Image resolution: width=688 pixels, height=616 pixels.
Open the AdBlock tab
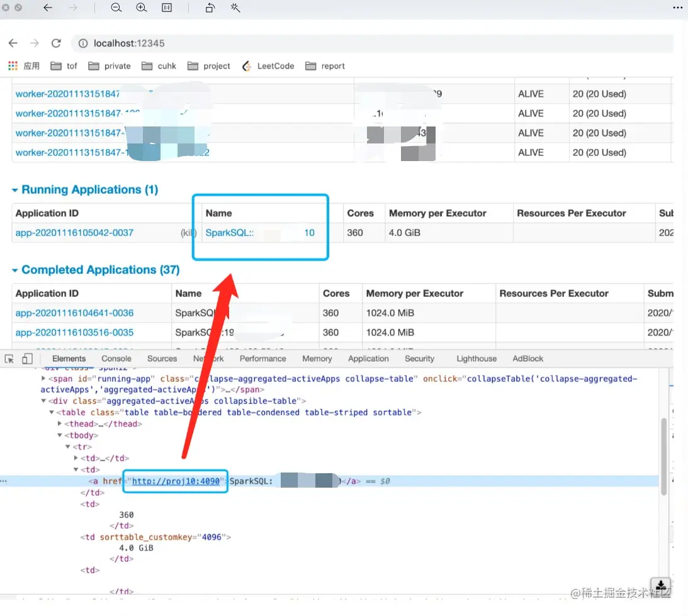point(528,359)
